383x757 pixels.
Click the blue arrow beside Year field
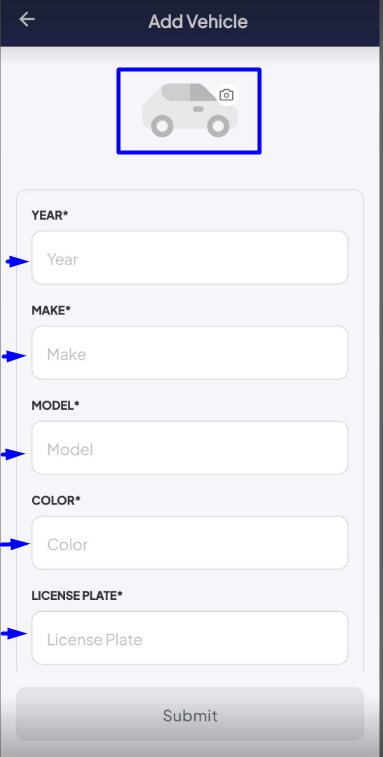(x=17, y=262)
